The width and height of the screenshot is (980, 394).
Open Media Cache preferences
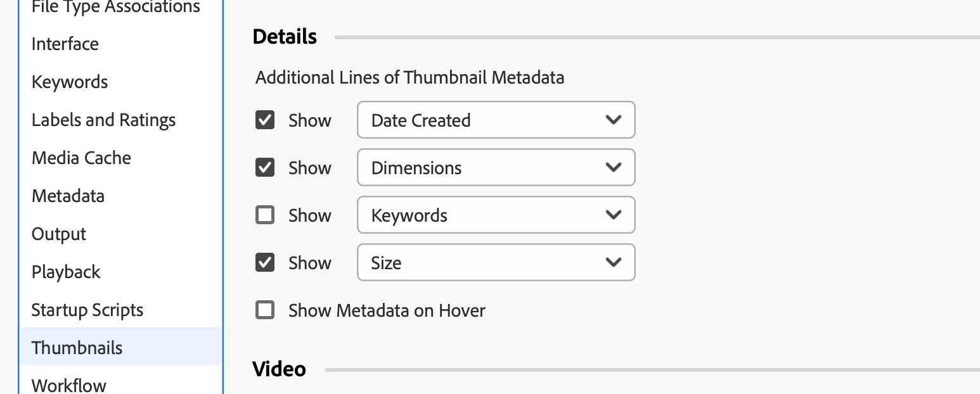pyautogui.click(x=81, y=157)
